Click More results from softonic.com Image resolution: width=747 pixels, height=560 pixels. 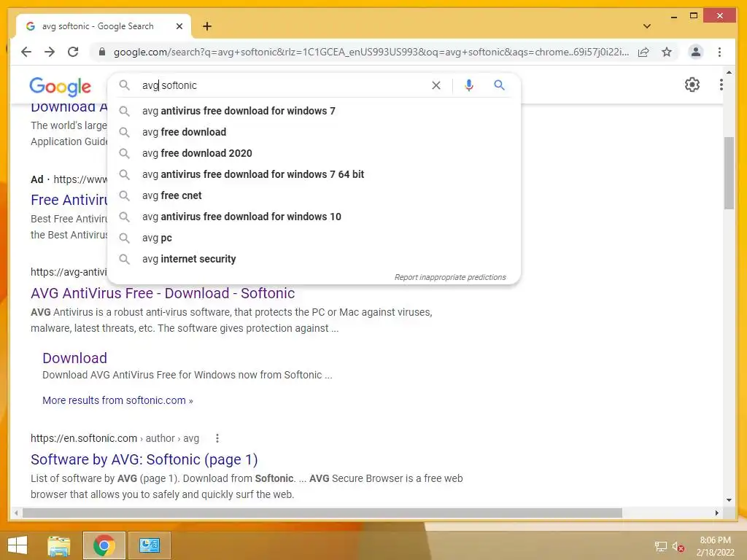pyautogui.click(x=117, y=400)
